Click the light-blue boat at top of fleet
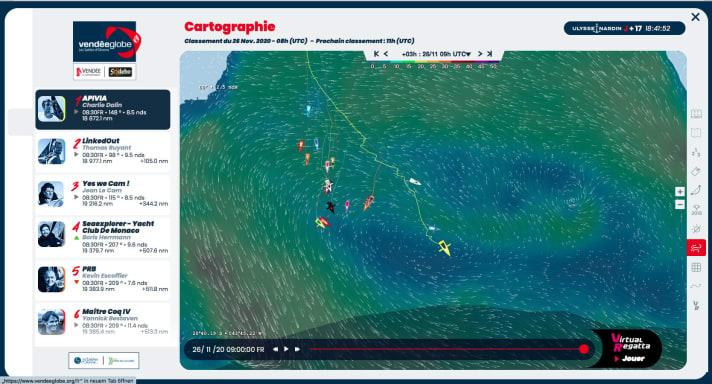 tap(308, 109)
